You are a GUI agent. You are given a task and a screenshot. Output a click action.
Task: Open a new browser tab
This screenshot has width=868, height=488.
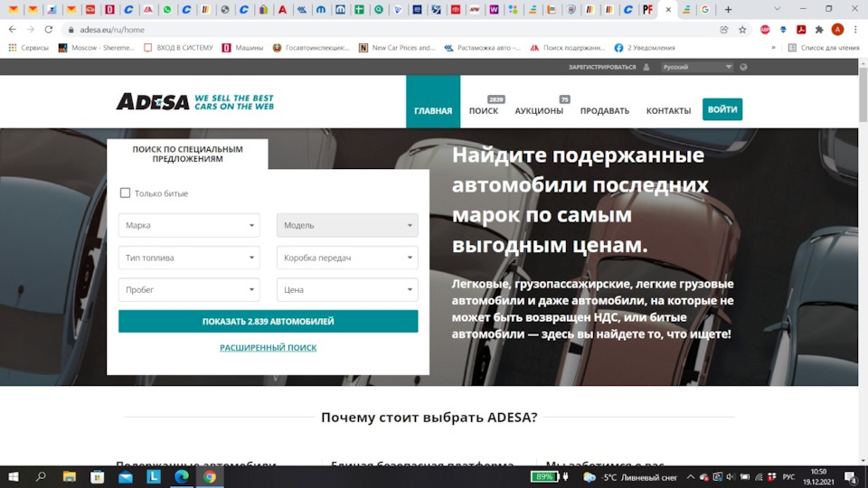tap(728, 9)
